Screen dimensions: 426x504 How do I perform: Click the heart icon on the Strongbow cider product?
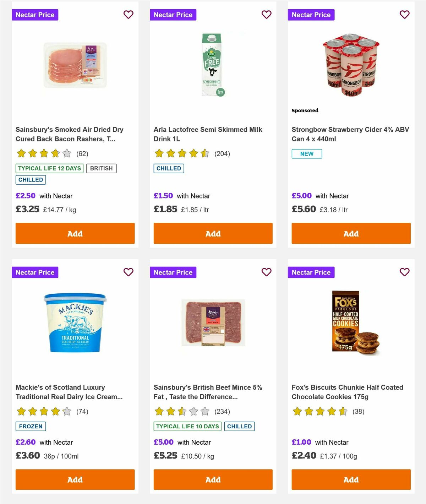coord(404,15)
